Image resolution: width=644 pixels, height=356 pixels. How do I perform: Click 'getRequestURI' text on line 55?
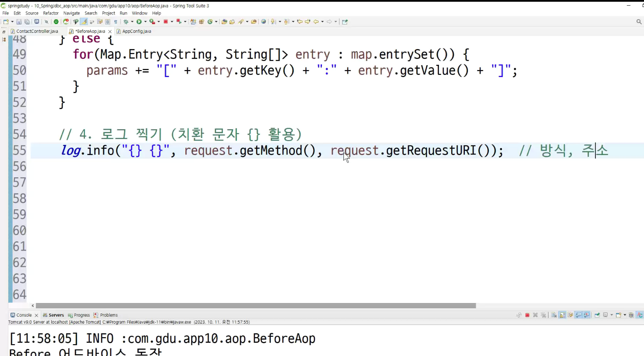[431, 150]
